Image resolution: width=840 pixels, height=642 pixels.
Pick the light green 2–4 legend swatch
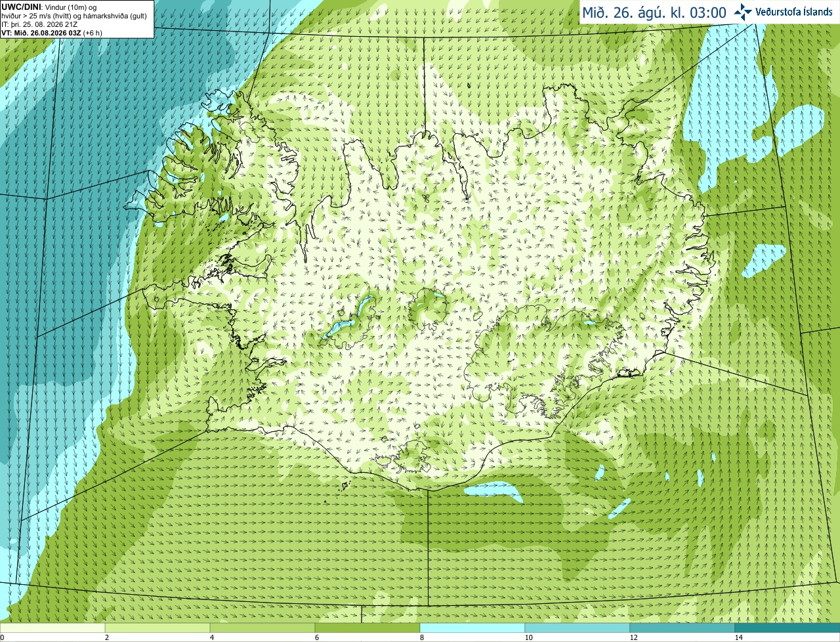(157, 628)
